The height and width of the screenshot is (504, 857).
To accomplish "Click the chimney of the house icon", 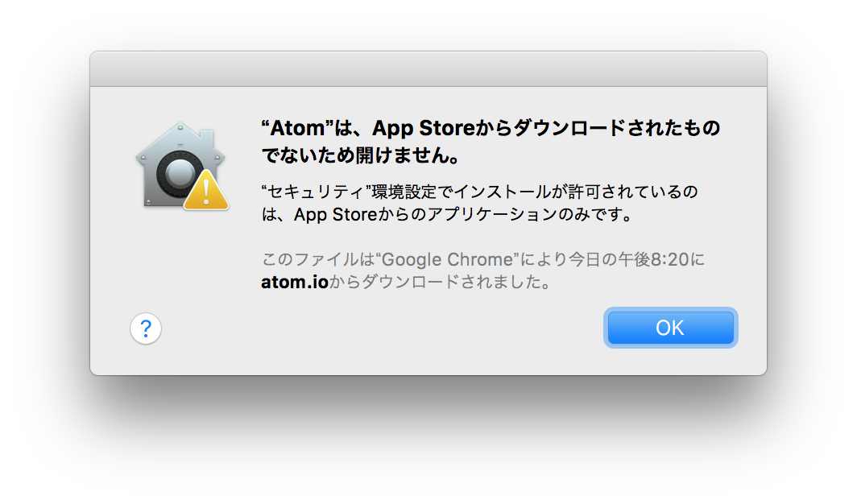I will click(206, 138).
